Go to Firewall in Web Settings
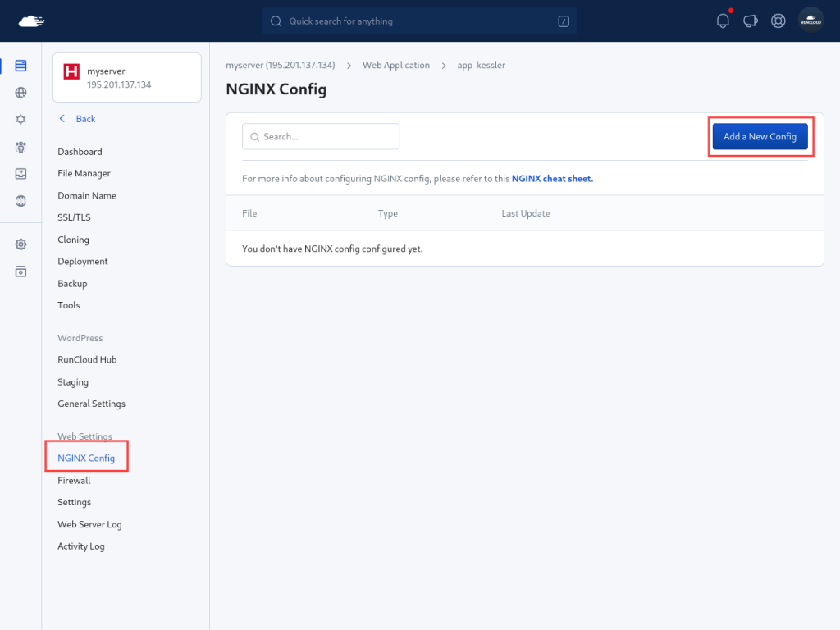The width and height of the screenshot is (840, 630). pos(74,480)
